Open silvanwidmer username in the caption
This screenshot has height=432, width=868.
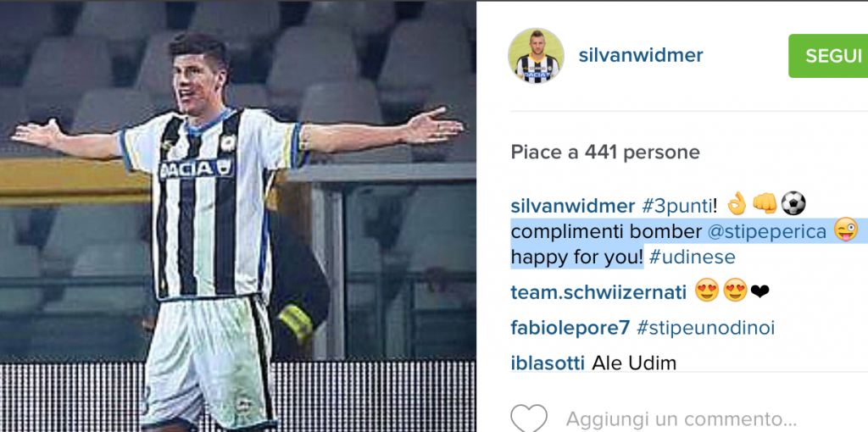(572, 206)
